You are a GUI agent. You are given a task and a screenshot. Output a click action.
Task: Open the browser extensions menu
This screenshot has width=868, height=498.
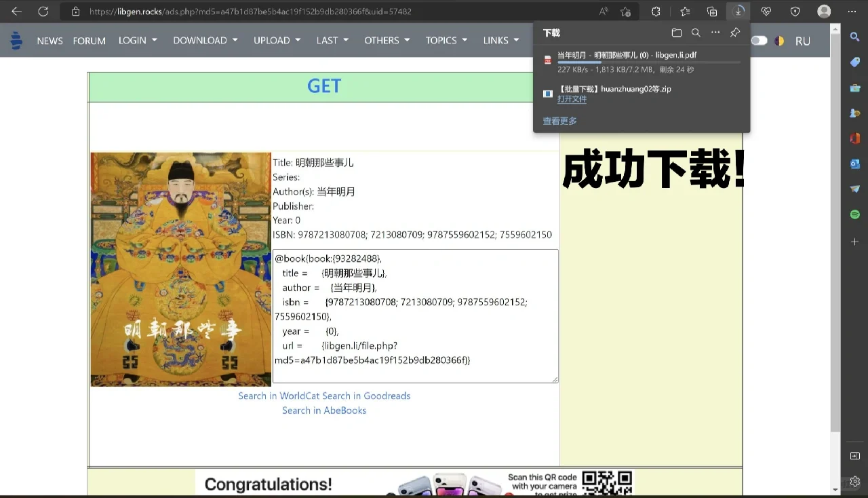point(656,12)
